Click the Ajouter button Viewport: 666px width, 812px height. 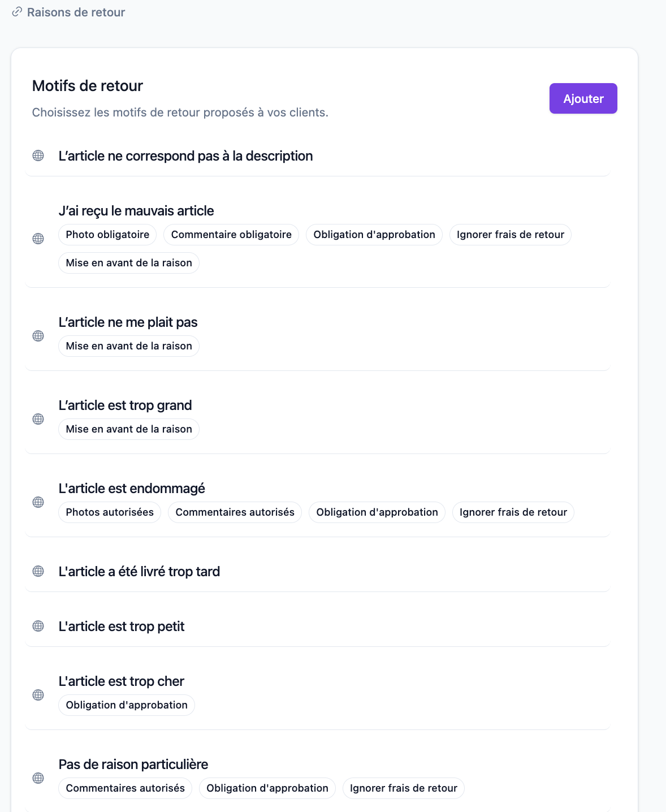pyautogui.click(x=583, y=98)
